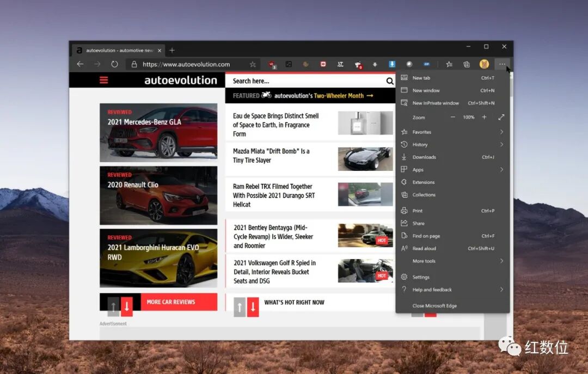Click the perfume bottle article thumbnail
Image resolution: width=588 pixels, height=374 pixels.
click(365, 122)
